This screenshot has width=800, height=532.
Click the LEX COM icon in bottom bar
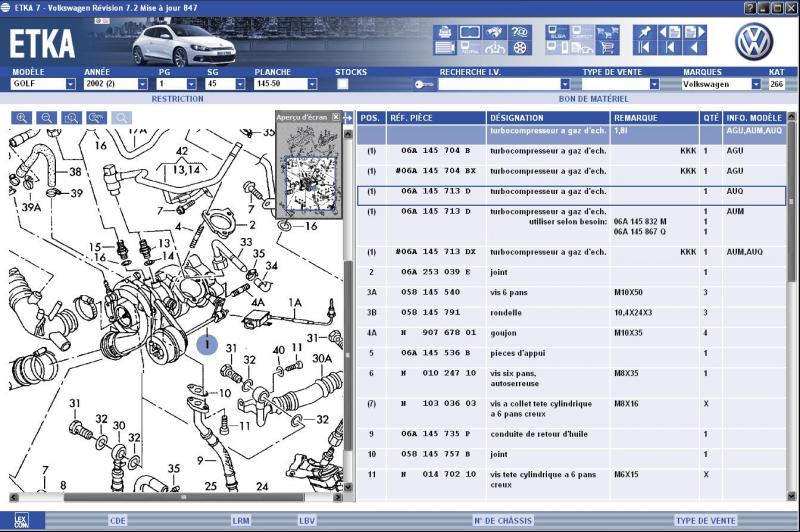pos(21,520)
